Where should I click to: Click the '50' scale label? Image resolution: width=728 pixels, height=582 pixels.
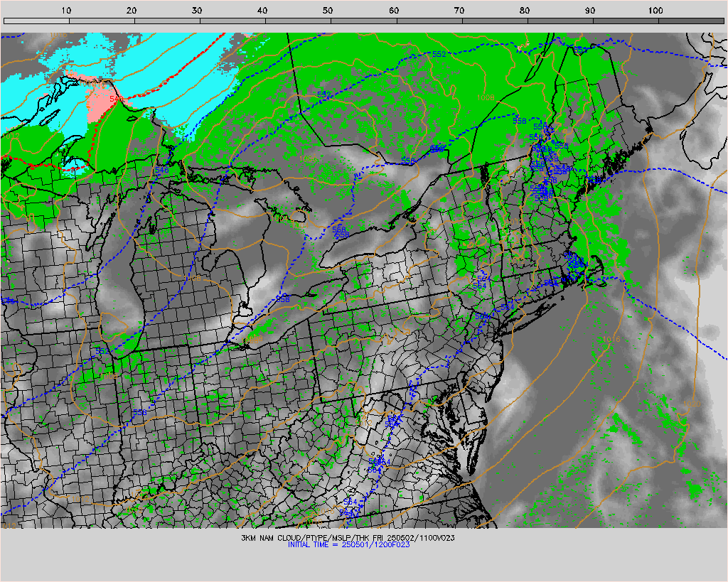328,10
